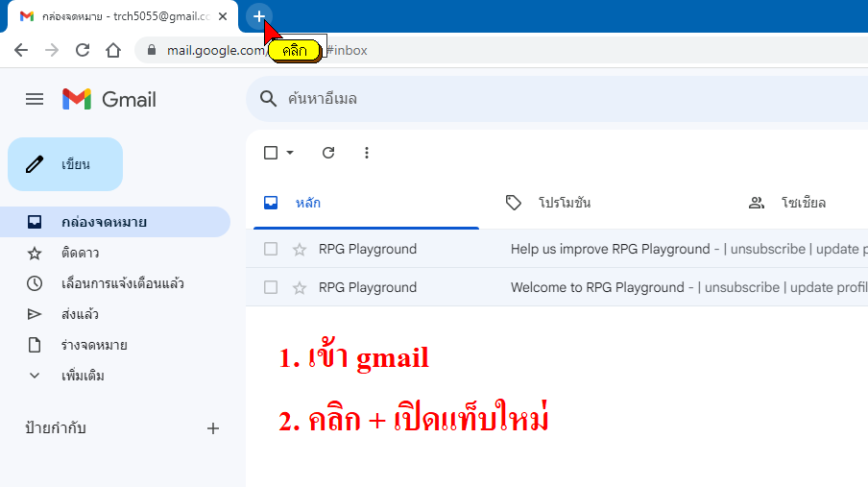Focus the mail.google.com address bar
This screenshot has width=868, height=487.
coord(501,50)
